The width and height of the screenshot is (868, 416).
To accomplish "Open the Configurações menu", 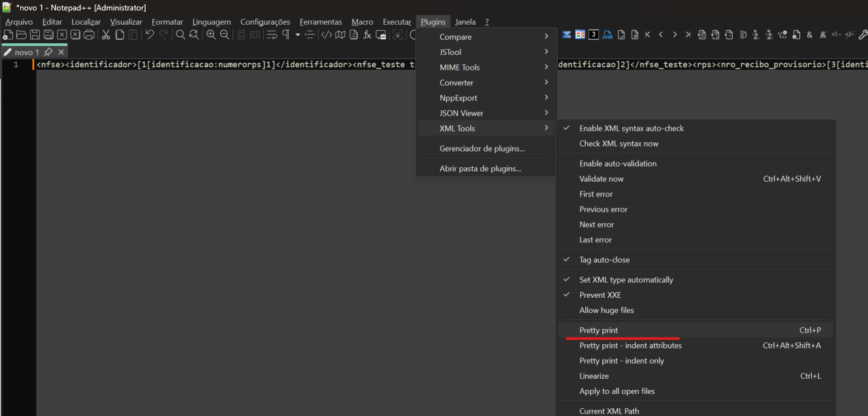I will click(265, 22).
